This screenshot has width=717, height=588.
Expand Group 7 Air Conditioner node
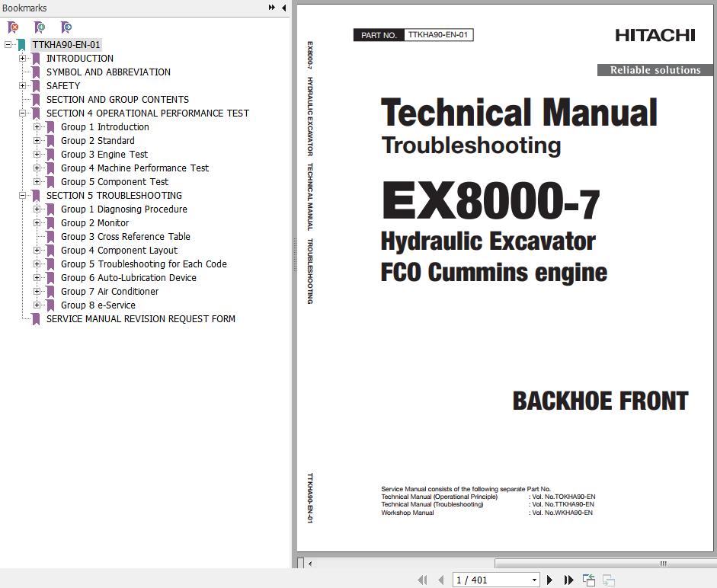click(37, 291)
